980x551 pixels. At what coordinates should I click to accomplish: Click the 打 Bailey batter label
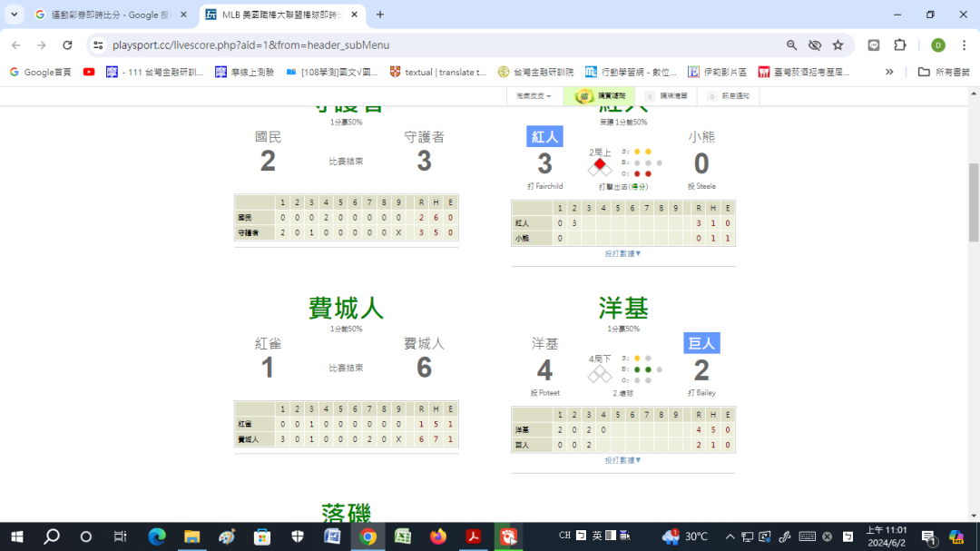[701, 393]
